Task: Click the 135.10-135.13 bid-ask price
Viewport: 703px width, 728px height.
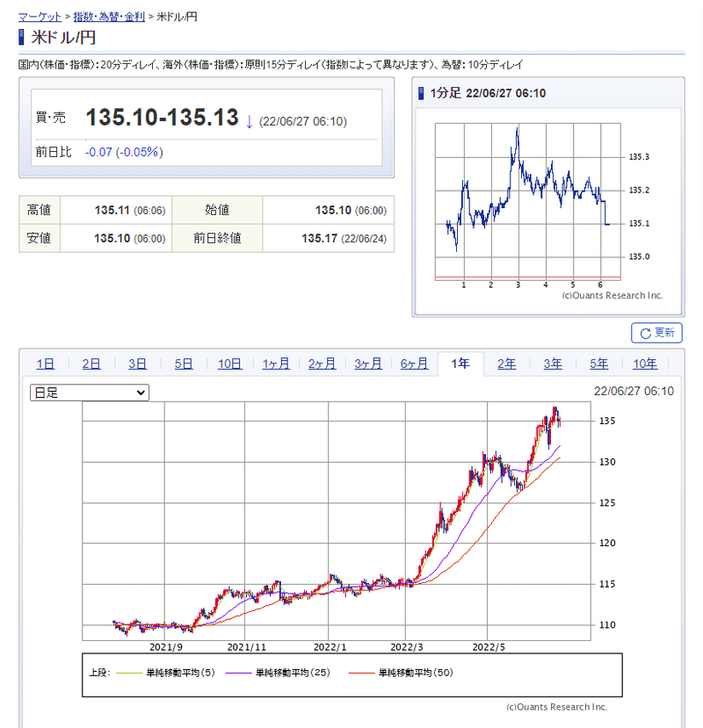Action: (163, 117)
